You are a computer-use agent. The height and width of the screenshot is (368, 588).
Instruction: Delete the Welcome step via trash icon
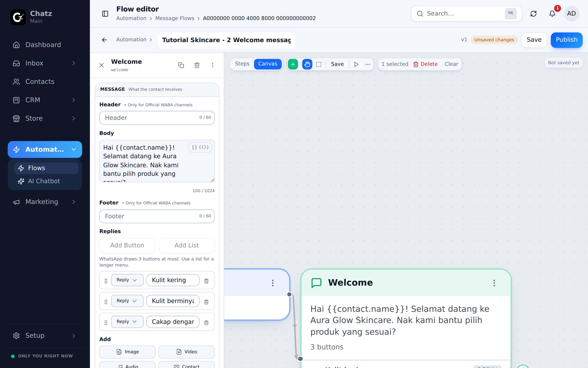coord(197,65)
